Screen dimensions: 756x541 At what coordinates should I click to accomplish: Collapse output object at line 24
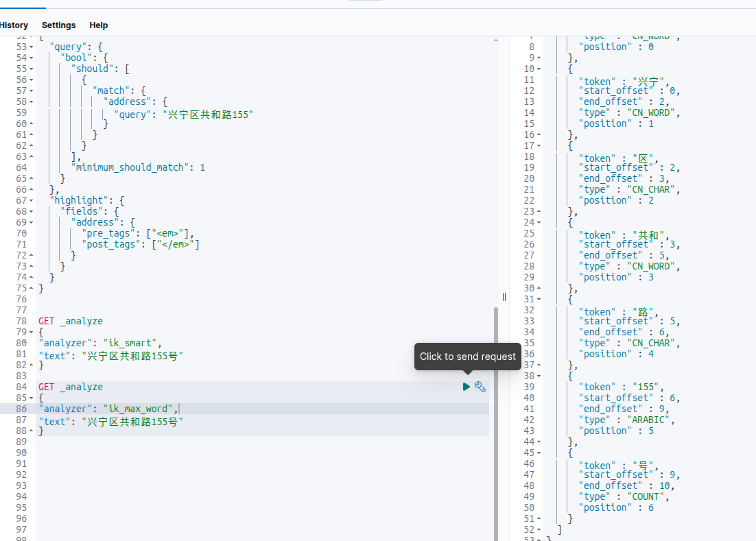539,223
